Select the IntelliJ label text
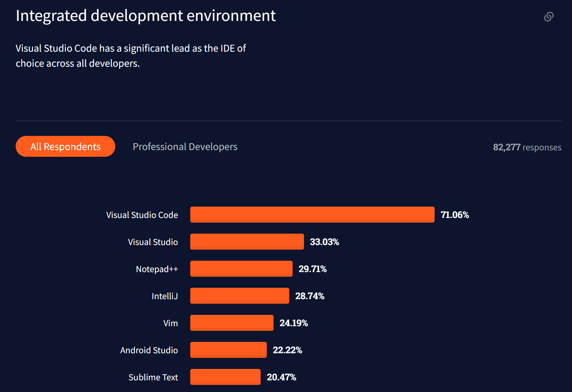572x392 pixels. [x=164, y=296]
